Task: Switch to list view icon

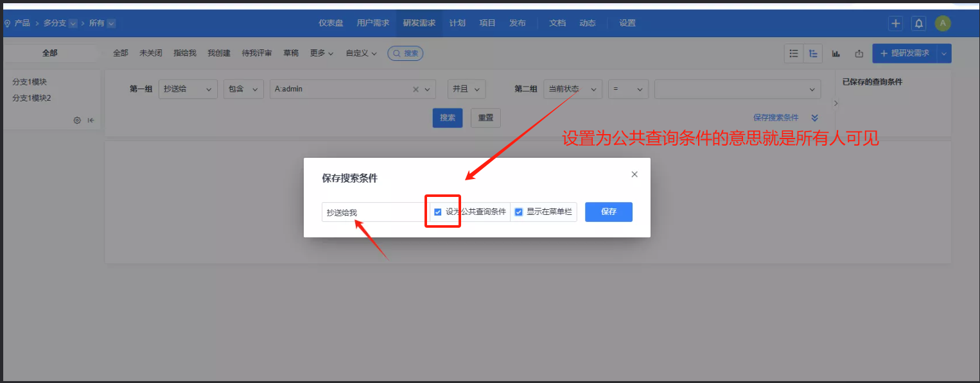Action: point(794,53)
